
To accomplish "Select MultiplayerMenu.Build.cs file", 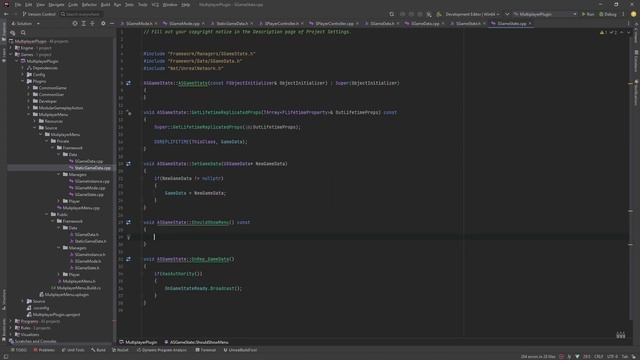I will (x=76, y=288).
